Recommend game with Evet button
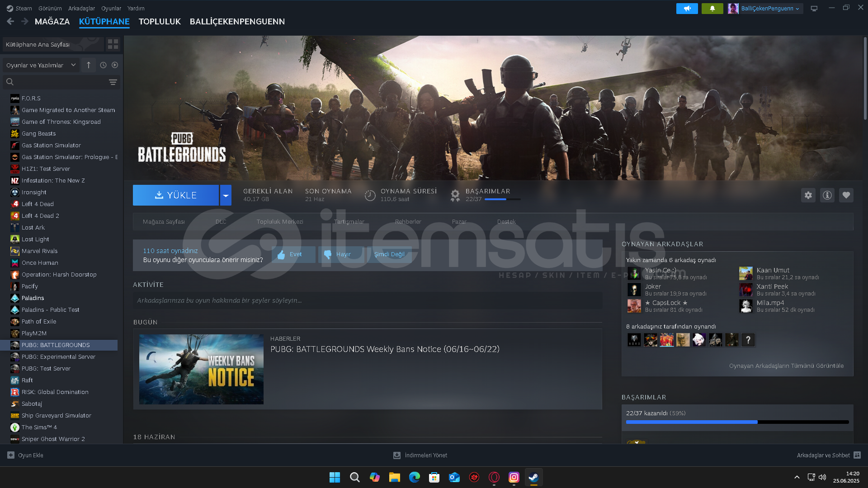Image resolution: width=868 pixels, height=488 pixels. (x=293, y=254)
